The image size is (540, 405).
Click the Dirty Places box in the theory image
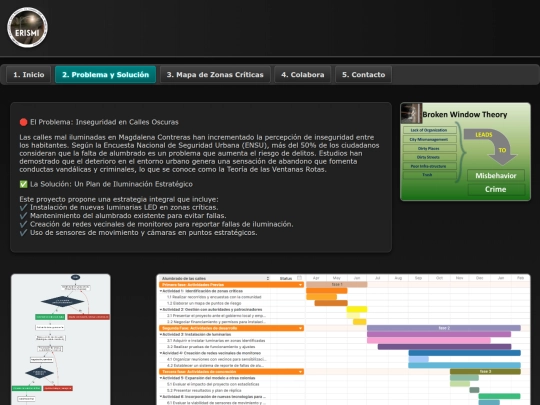click(429, 148)
